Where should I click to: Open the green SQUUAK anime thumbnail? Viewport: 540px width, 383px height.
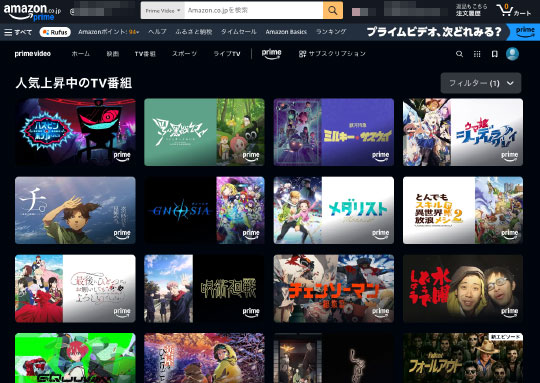click(75, 358)
